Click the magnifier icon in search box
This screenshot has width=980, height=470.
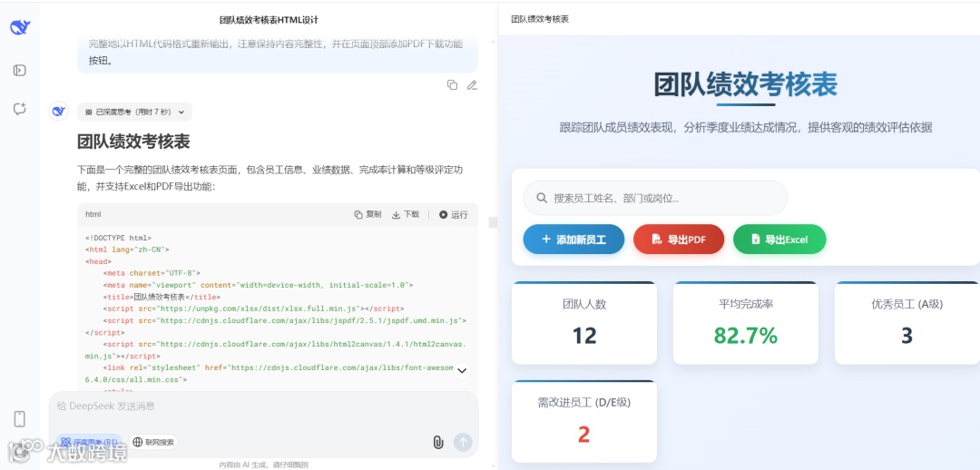pos(543,198)
